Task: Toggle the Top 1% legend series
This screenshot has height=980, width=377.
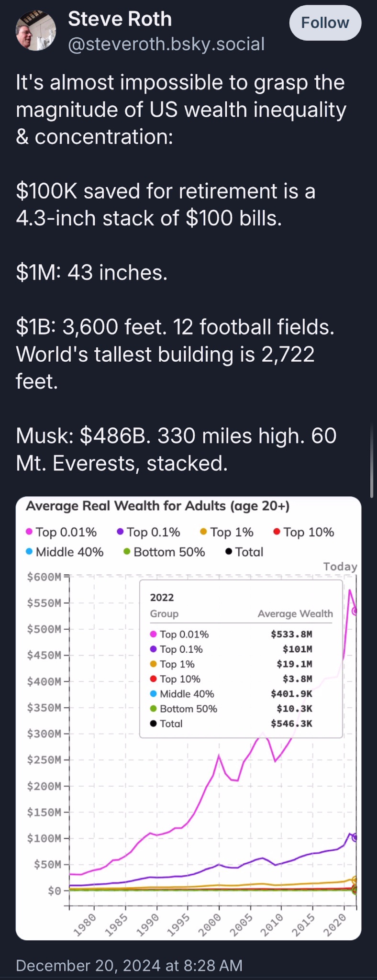Action: [x=227, y=532]
